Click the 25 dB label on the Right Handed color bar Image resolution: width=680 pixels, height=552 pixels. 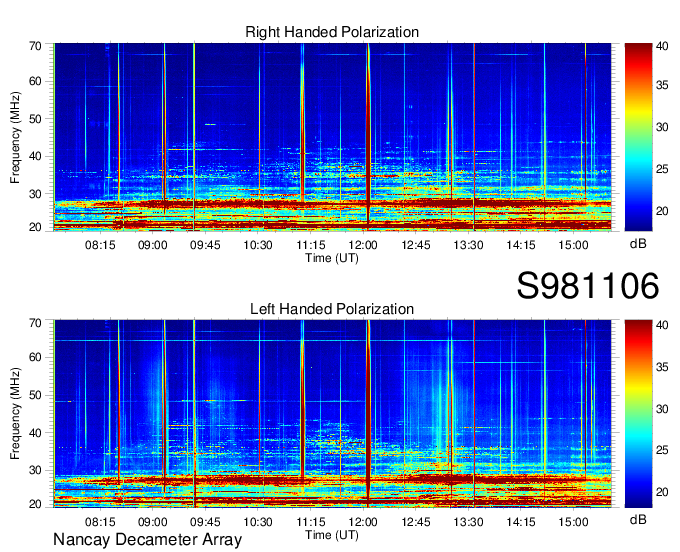coord(662,169)
